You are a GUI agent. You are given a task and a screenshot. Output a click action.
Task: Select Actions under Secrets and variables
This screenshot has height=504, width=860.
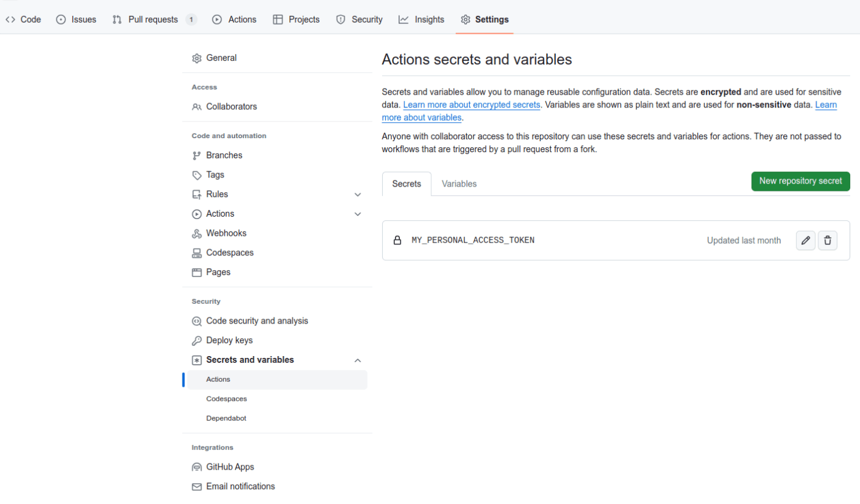(x=277, y=380)
